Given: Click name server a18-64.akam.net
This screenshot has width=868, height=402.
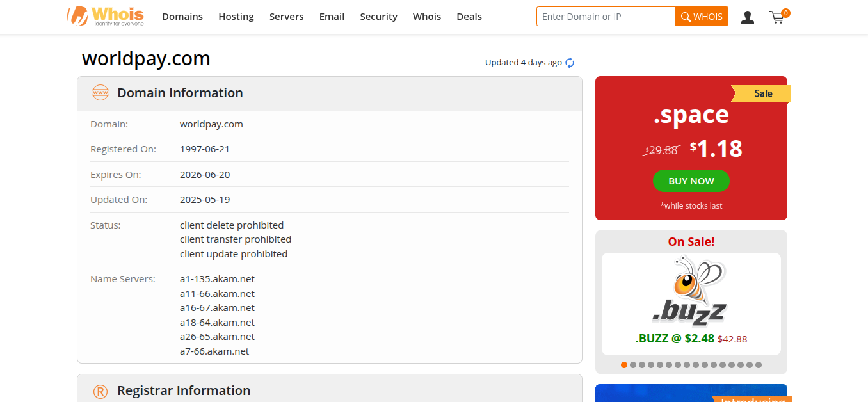Looking at the screenshot, I should (x=217, y=323).
